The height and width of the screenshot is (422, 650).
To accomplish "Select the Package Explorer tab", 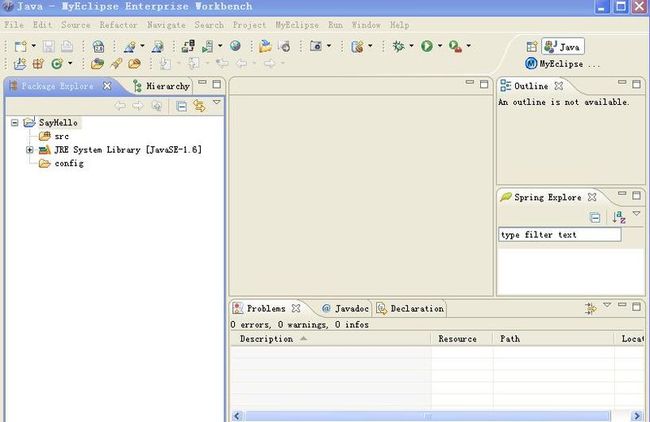I will click(57, 86).
